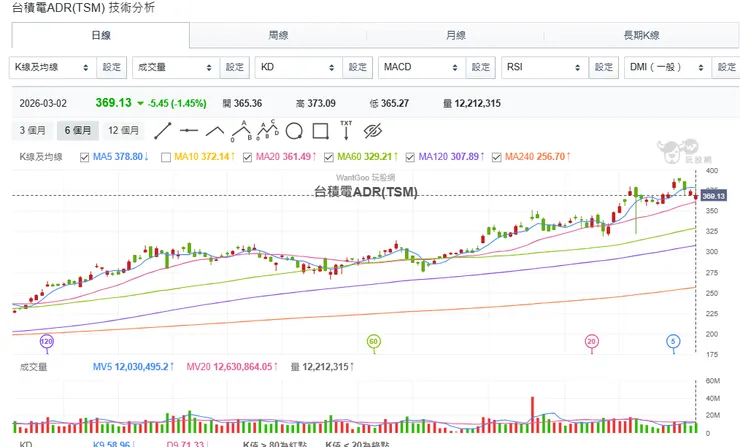Click 設定 next to RSI
The width and height of the screenshot is (740, 447).
coord(604,67)
